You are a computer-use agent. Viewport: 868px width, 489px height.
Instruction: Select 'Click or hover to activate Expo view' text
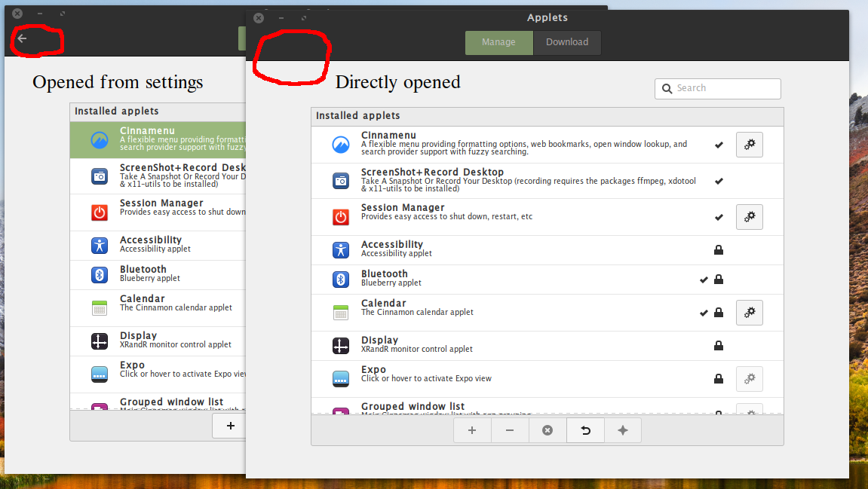[426, 378]
